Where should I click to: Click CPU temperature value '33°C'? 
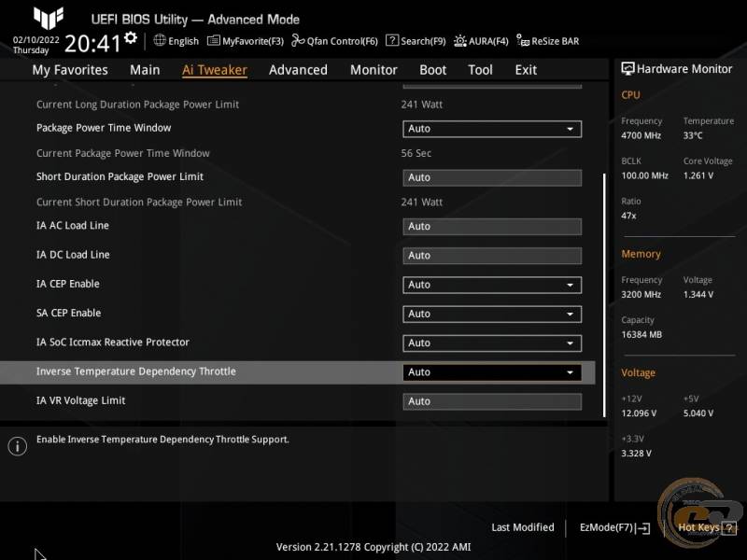click(x=693, y=135)
